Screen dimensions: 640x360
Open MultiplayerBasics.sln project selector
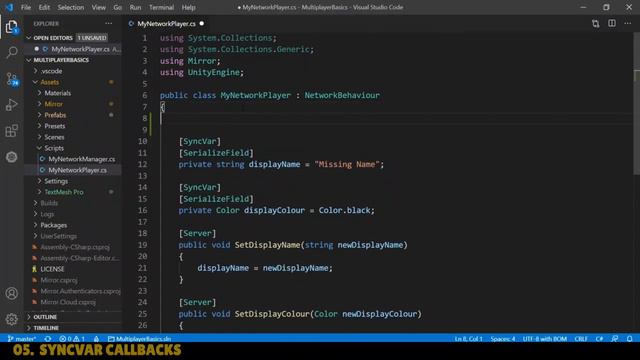(x=139, y=339)
